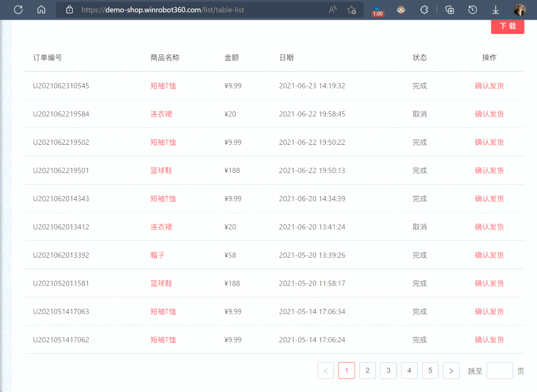
Task: Open the Collections icon
Action: 450,9
